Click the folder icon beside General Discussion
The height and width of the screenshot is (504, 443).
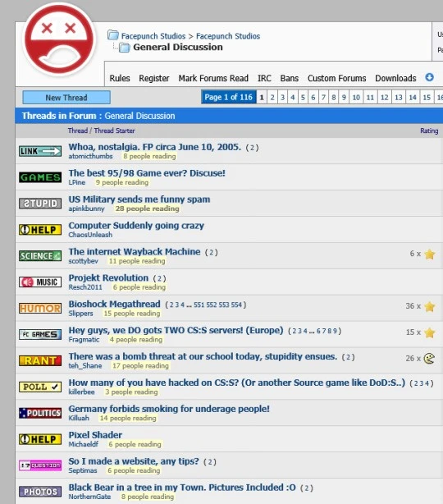[x=125, y=48]
